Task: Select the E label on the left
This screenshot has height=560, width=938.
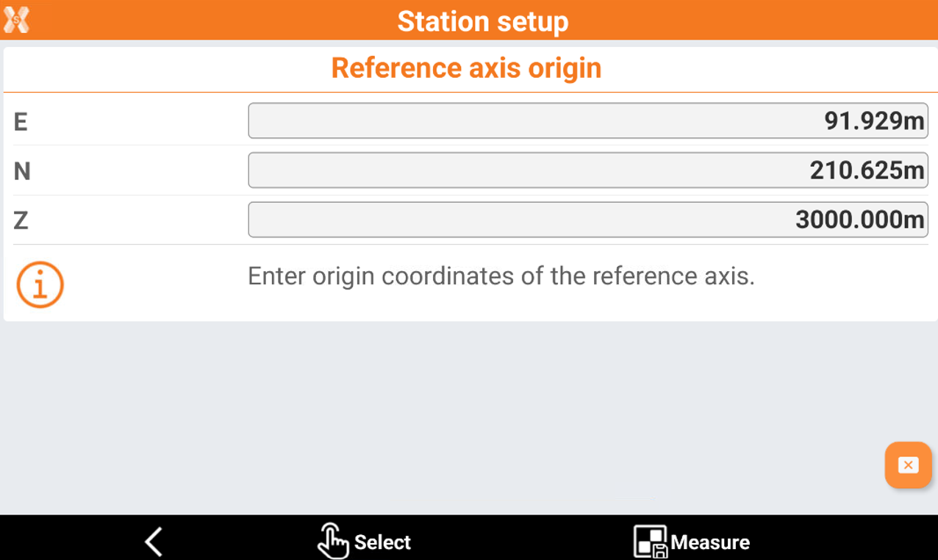Action: 20,122
